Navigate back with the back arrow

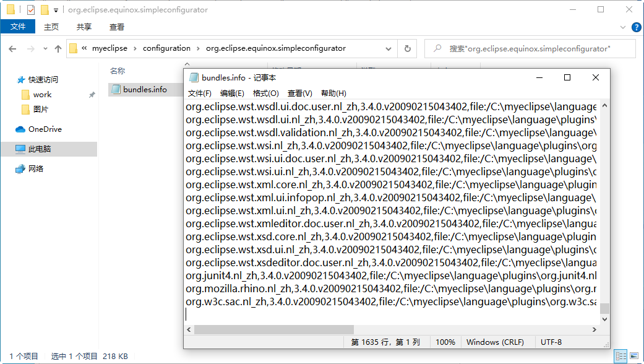click(12, 48)
